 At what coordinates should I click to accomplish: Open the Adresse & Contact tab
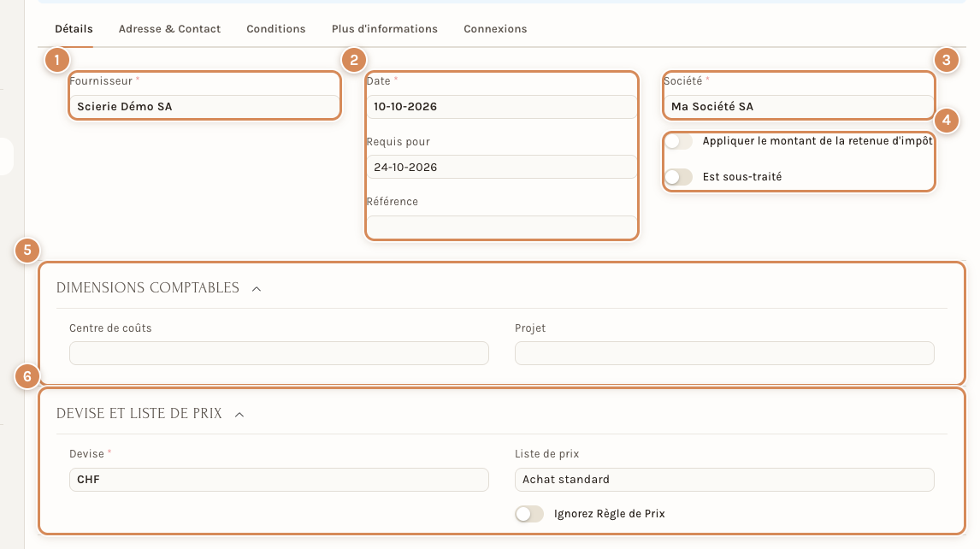coord(169,29)
